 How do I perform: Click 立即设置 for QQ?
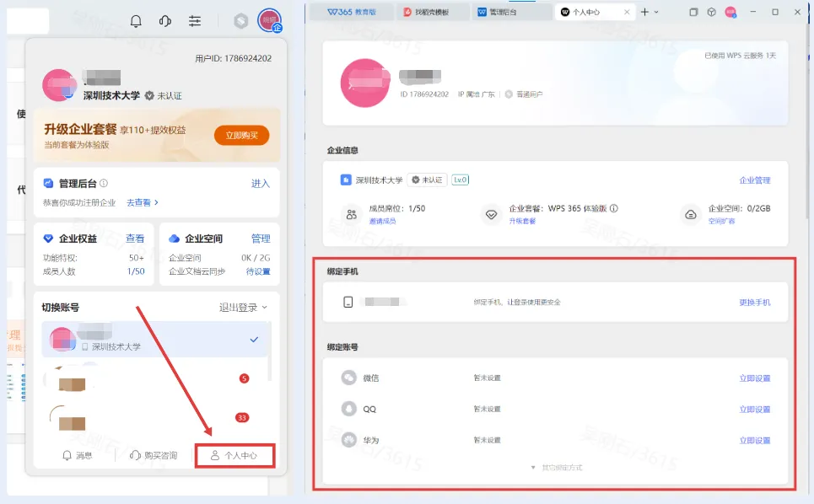pos(755,410)
